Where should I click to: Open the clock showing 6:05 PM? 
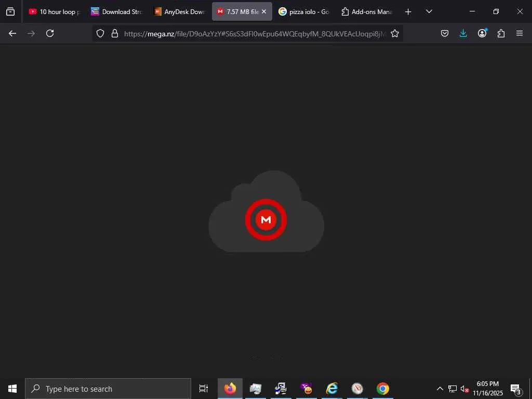pyautogui.click(x=488, y=389)
